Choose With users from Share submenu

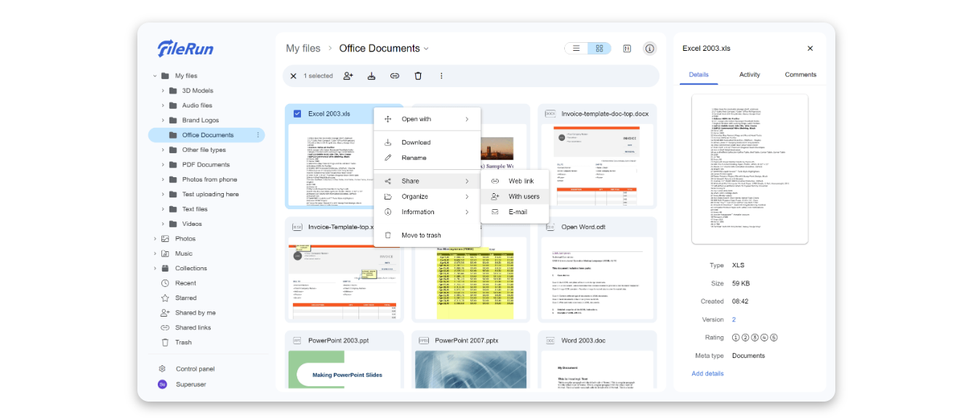tap(523, 197)
